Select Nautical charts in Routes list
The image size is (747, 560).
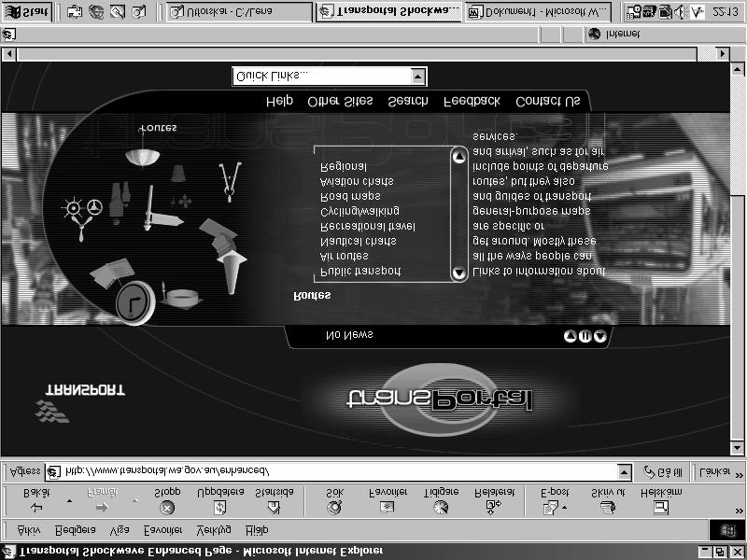(x=359, y=242)
